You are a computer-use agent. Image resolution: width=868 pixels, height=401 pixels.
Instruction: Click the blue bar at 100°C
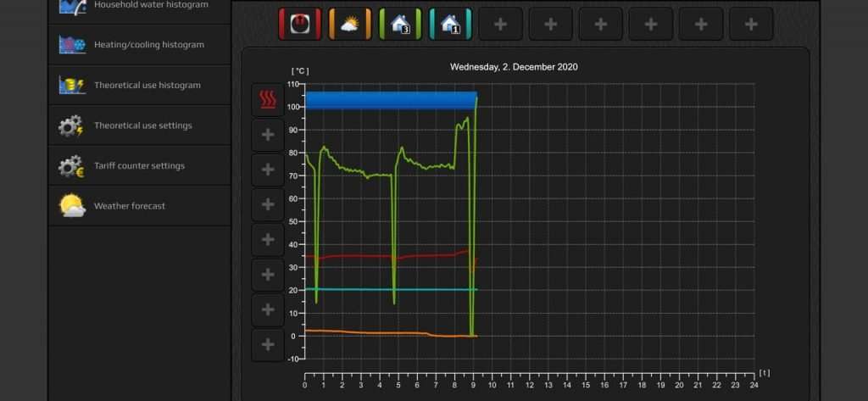coord(391,100)
